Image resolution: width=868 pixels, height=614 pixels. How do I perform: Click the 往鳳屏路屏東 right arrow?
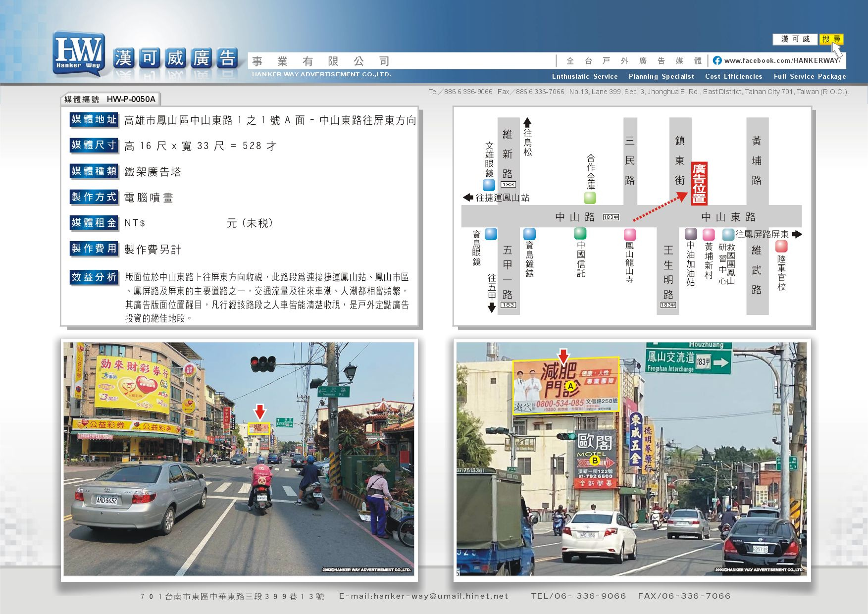click(x=797, y=234)
